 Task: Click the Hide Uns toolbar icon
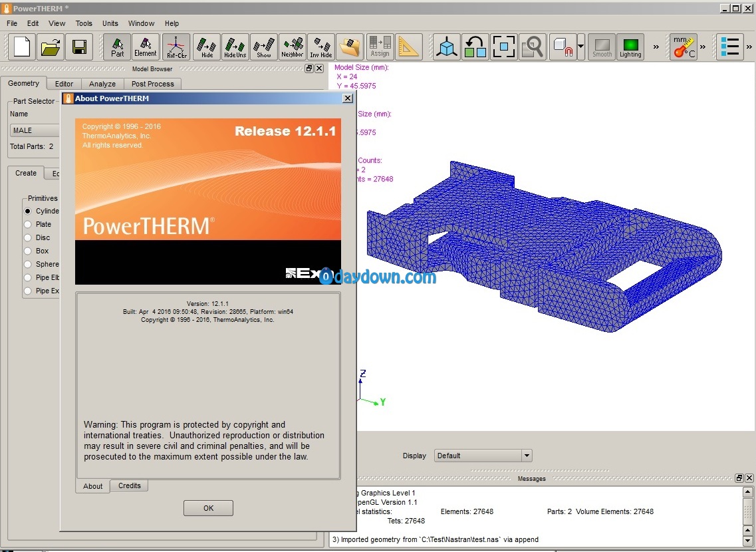pos(235,47)
